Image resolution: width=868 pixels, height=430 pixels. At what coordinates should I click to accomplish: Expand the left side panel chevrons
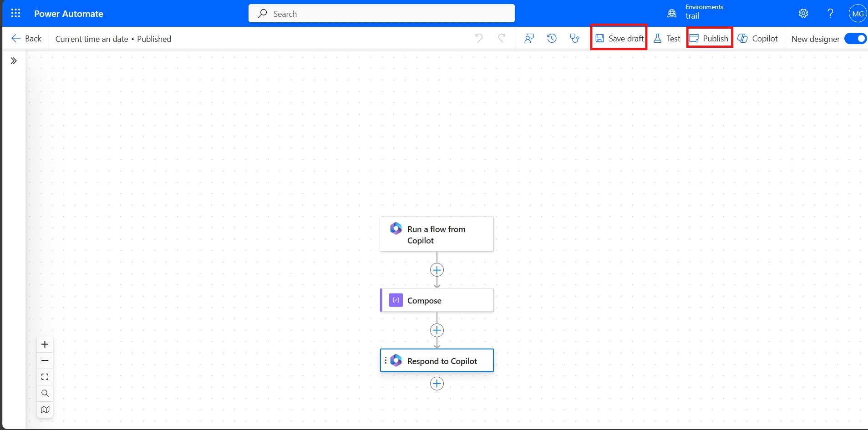pyautogui.click(x=14, y=61)
